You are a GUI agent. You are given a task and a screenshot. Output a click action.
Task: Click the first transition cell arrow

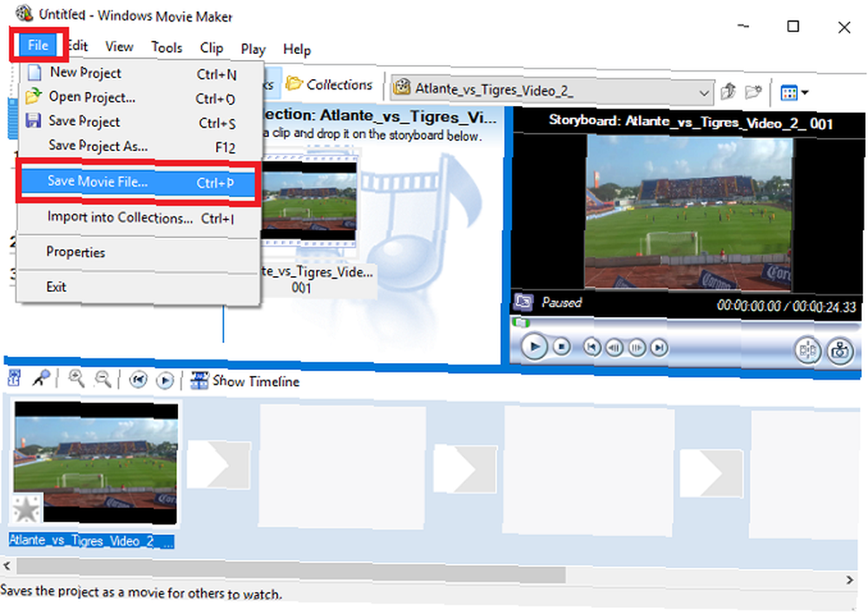point(219,464)
